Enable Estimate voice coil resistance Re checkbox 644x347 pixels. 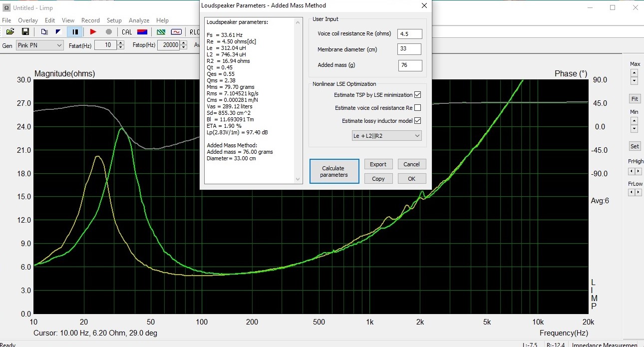click(x=418, y=108)
